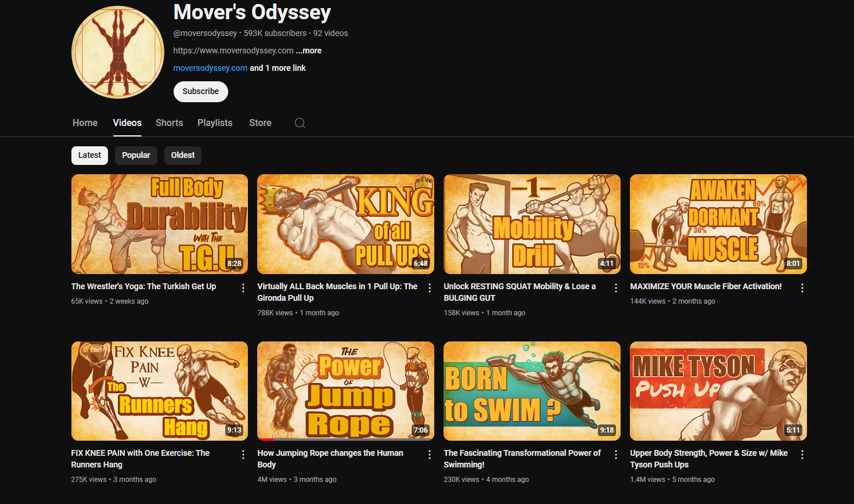Open the moversodyssey.com link
Screen dimensions: 854x504
pyautogui.click(x=210, y=68)
